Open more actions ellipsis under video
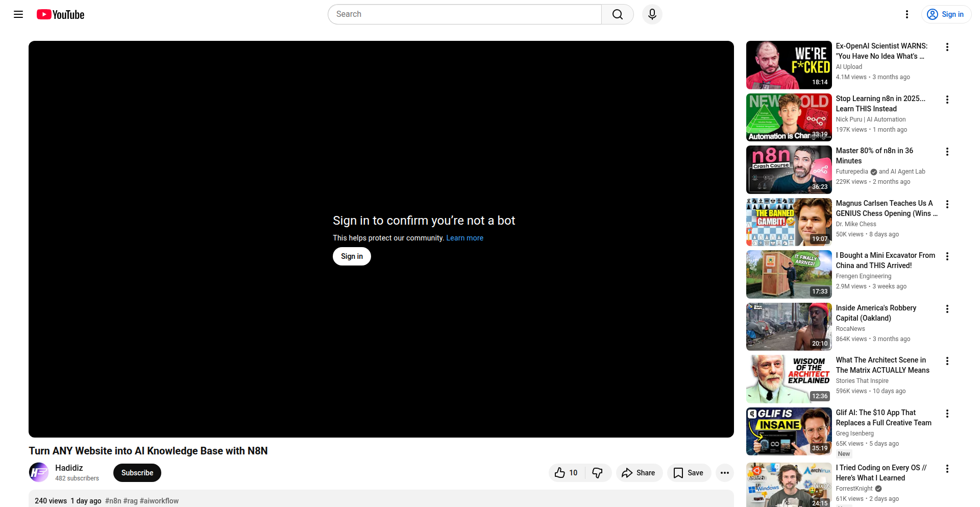Viewport: 980px width, 507px height. (725, 473)
